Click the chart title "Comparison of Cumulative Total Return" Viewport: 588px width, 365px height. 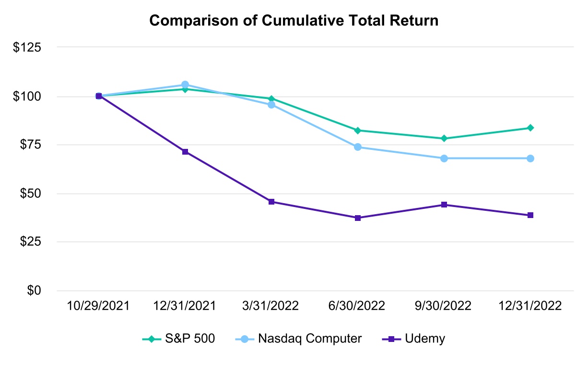tap(294, 21)
